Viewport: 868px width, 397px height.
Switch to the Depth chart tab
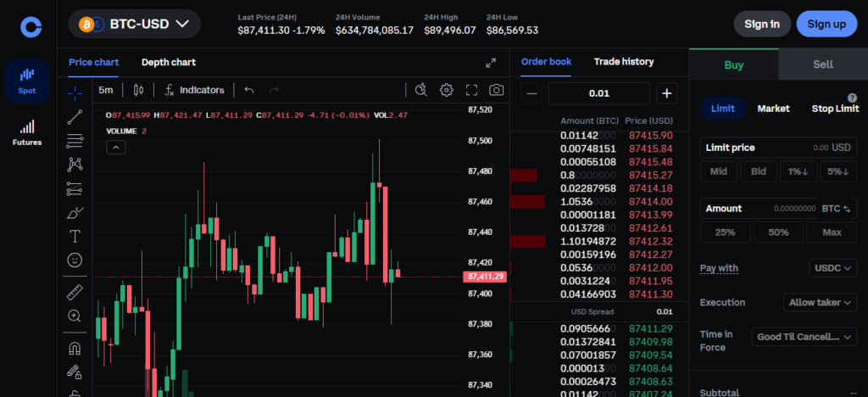pos(169,62)
